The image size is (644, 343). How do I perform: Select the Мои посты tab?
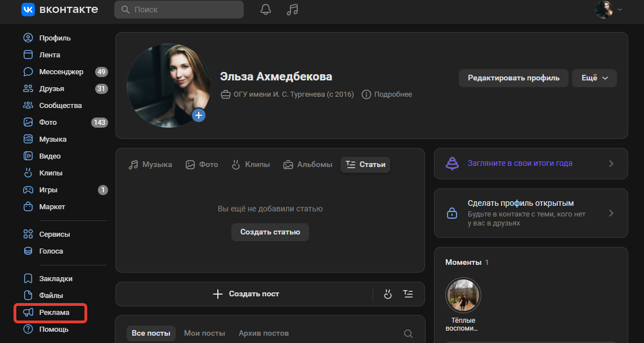coord(204,333)
